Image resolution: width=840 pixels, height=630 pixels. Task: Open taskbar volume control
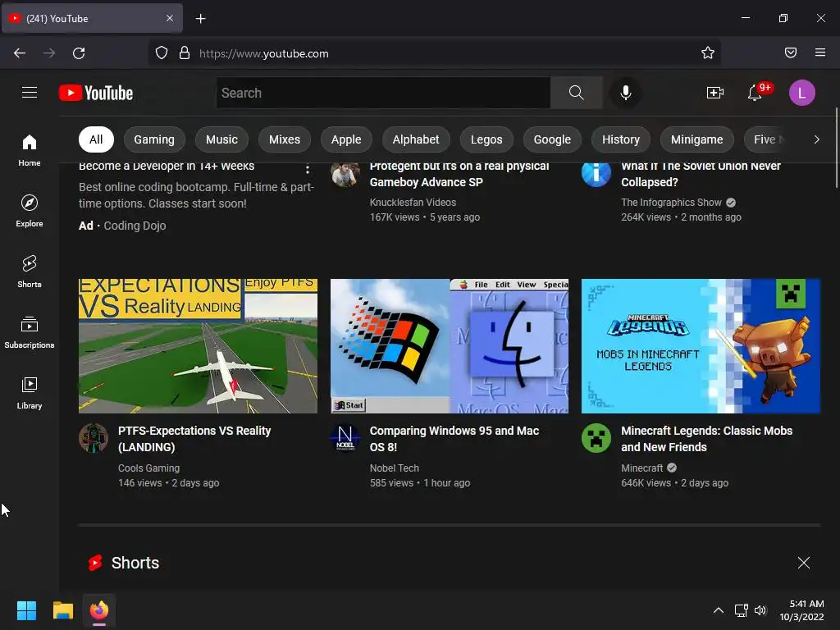pos(760,610)
